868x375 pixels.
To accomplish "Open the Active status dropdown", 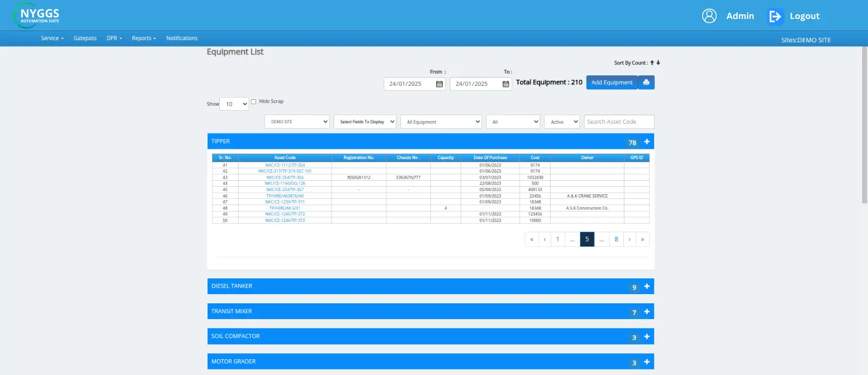I will [562, 122].
